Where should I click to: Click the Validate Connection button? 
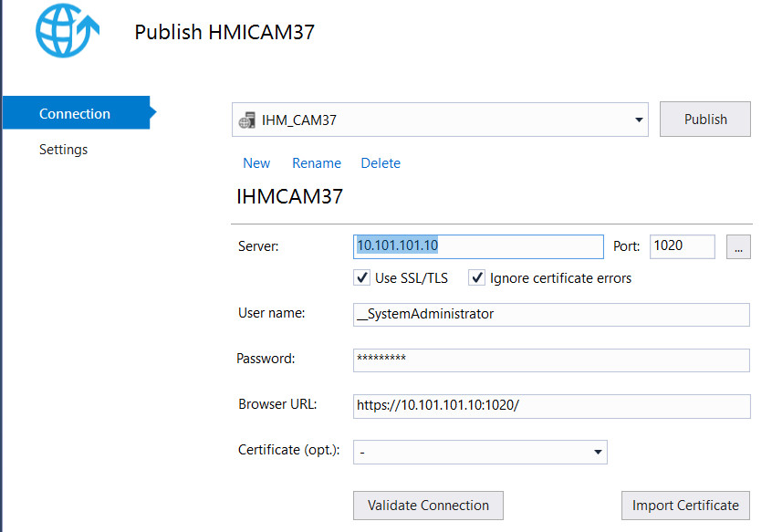coord(428,506)
